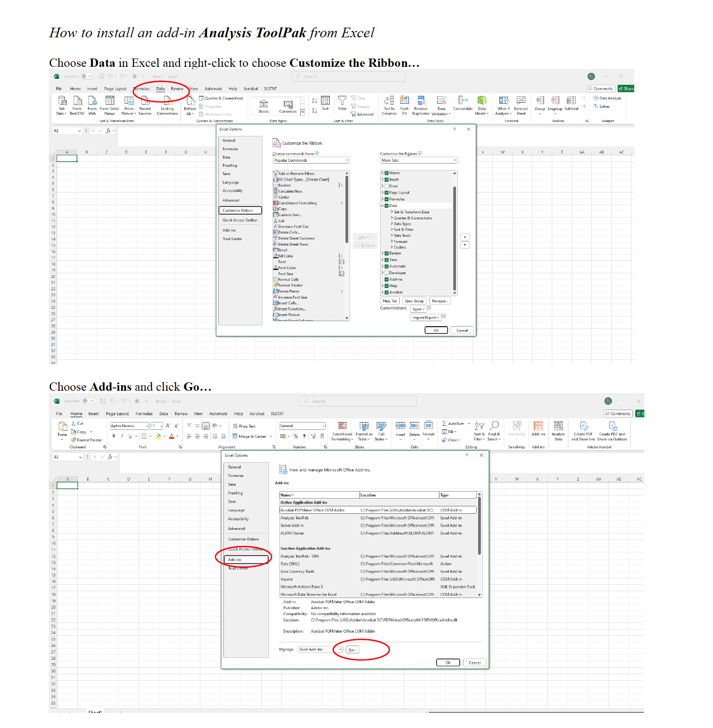Image resolution: width=713 pixels, height=728 pixels.
Task: Click the Subtotal outline icon
Action: coord(571,103)
